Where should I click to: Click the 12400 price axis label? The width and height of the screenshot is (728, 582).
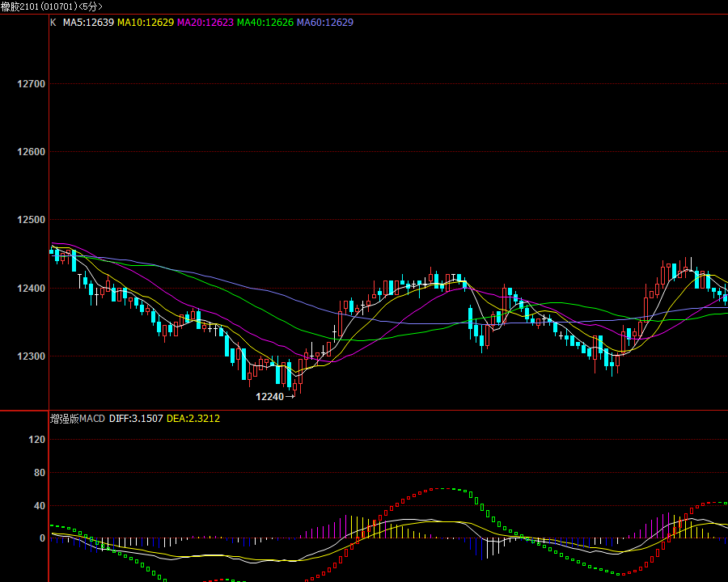pos(31,289)
